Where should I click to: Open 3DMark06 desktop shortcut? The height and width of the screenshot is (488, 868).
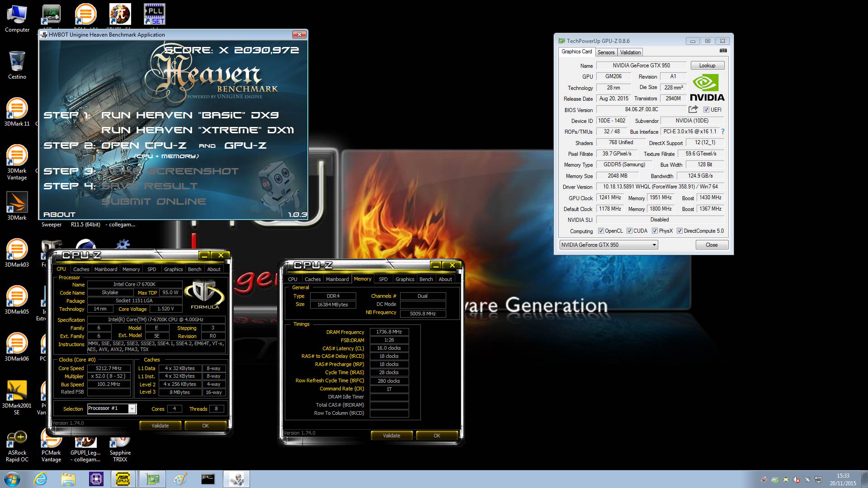click(17, 347)
